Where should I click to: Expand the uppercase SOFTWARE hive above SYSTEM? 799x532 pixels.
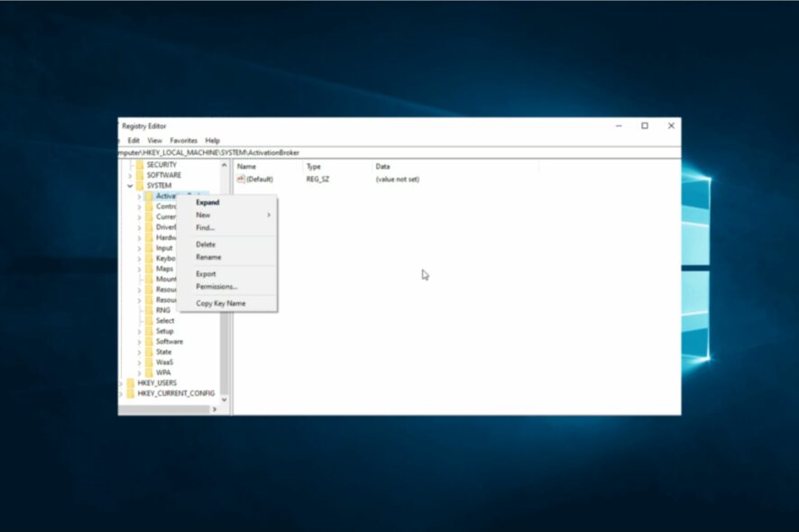coord(130,175)
